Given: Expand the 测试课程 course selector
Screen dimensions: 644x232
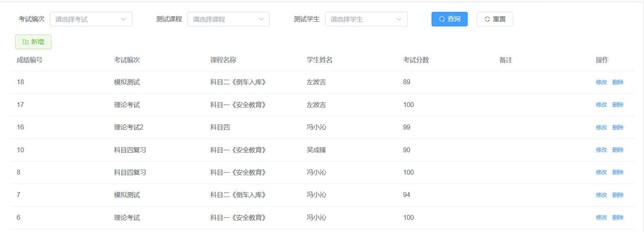Looking at the screenshot, I should point(228,19).
